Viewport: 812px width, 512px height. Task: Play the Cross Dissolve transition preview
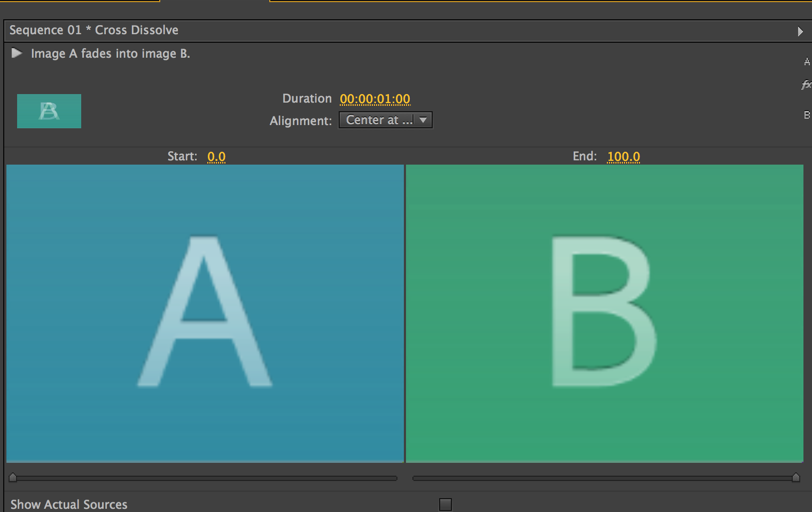click(x=17, y=53)
